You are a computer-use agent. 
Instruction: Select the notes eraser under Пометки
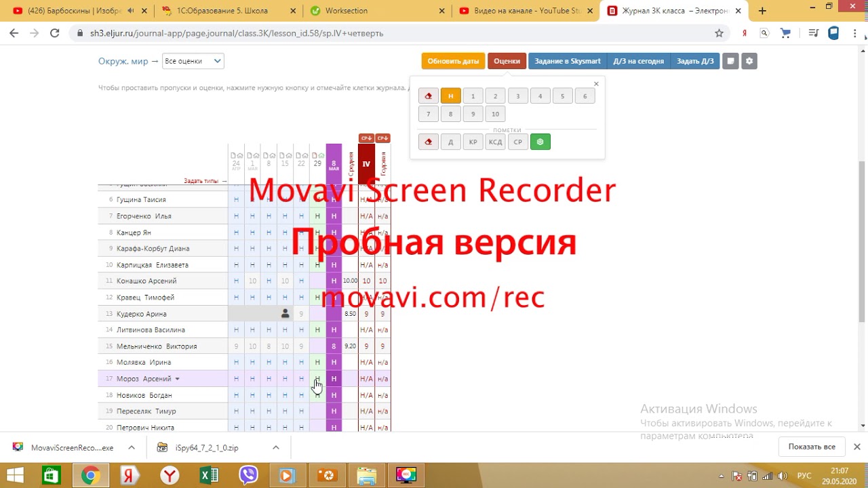click(428, 142)
